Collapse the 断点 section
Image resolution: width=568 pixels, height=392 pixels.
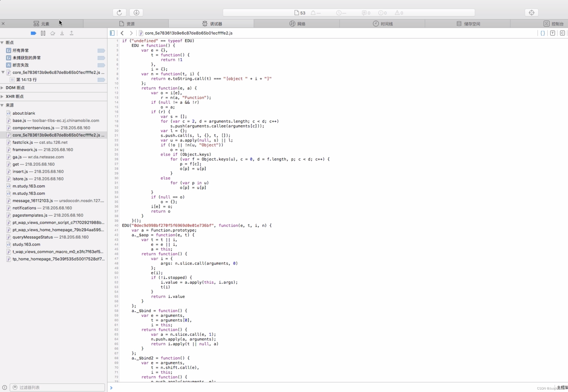click(2, 43)
